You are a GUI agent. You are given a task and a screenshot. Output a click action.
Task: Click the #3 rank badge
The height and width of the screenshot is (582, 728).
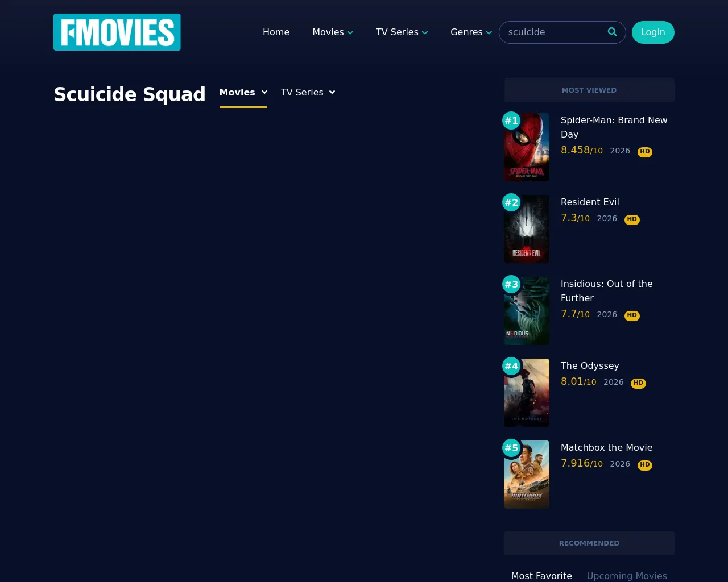[x=511, y=284]
